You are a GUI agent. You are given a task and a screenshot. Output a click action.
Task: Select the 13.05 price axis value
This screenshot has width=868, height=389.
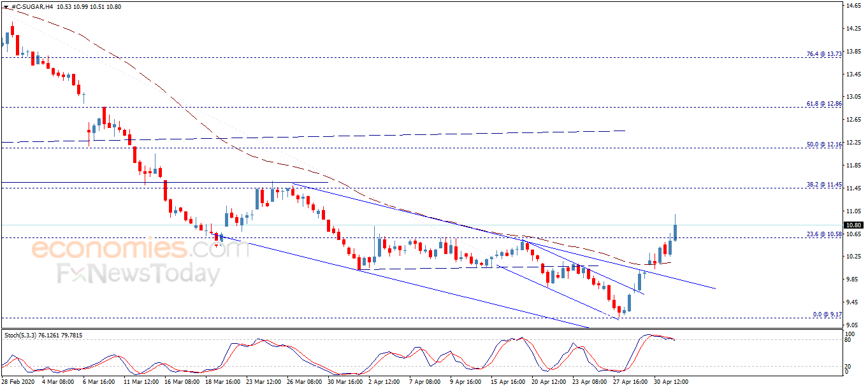click(x=854, y=97)
